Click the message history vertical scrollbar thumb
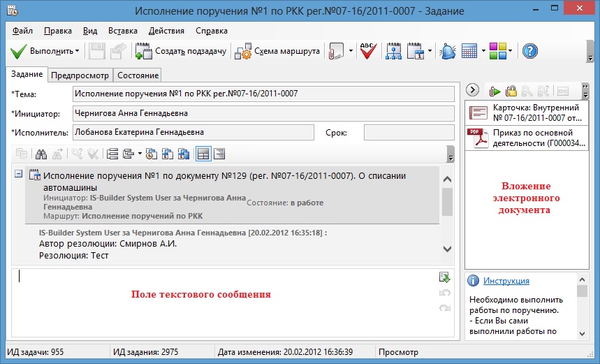 pos(448,201)
